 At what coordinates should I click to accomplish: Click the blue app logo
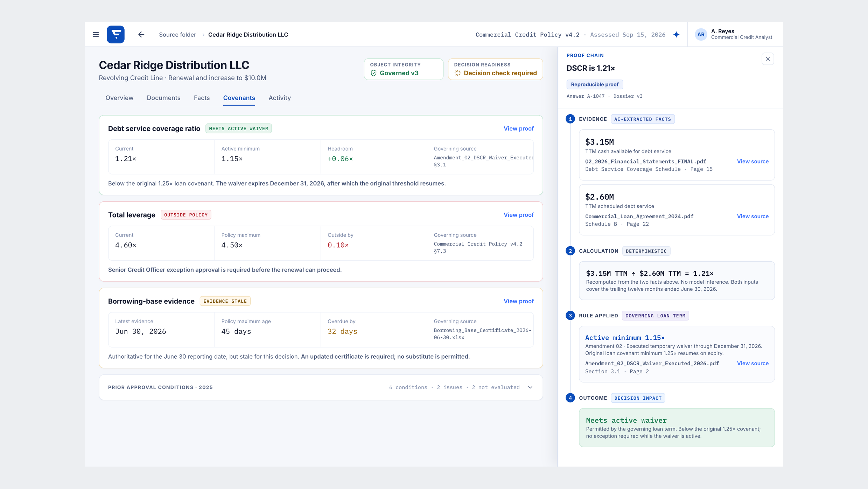point(115,34)
